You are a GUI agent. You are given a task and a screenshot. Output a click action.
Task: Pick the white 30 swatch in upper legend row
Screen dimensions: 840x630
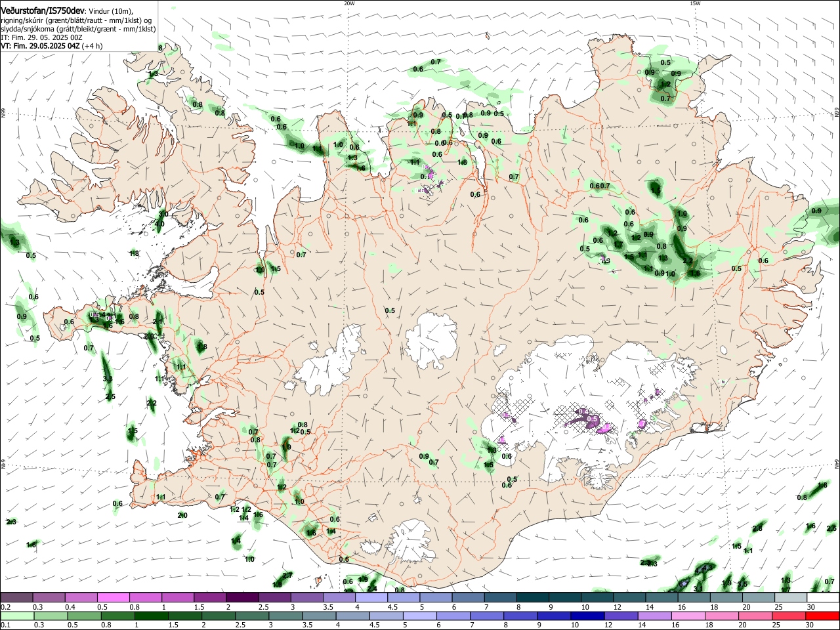[822, 597]
